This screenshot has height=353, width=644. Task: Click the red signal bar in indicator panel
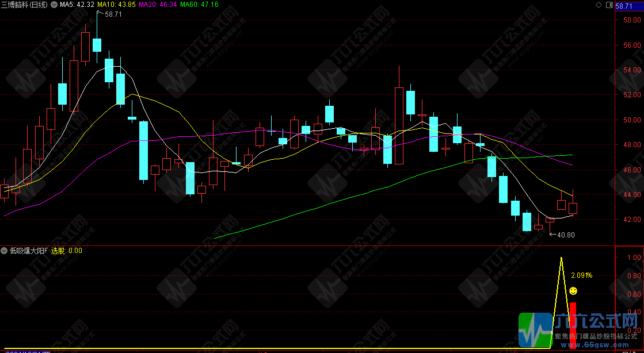573,325
